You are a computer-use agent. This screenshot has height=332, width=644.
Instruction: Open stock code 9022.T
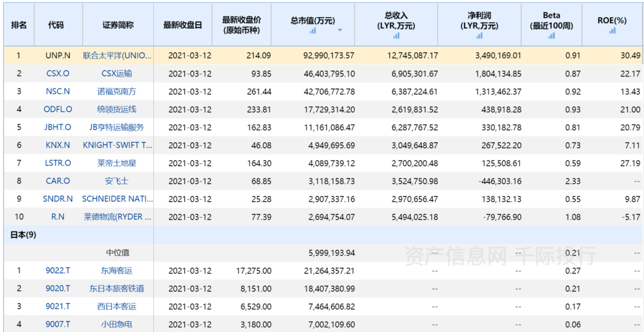coord(58,270)
